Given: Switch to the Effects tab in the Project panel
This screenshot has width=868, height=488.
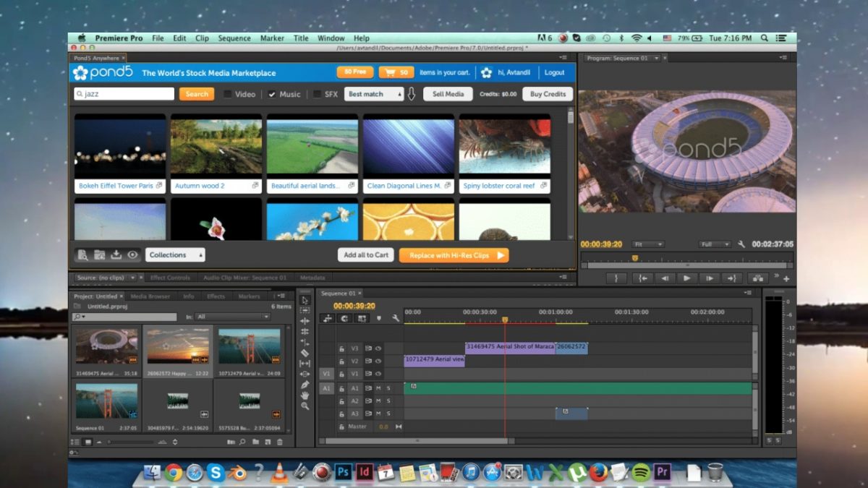Looking at the screenshot, I should tap(215, 296).
